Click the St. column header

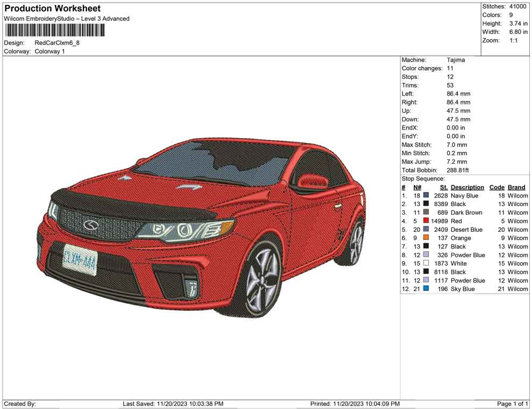443,187
